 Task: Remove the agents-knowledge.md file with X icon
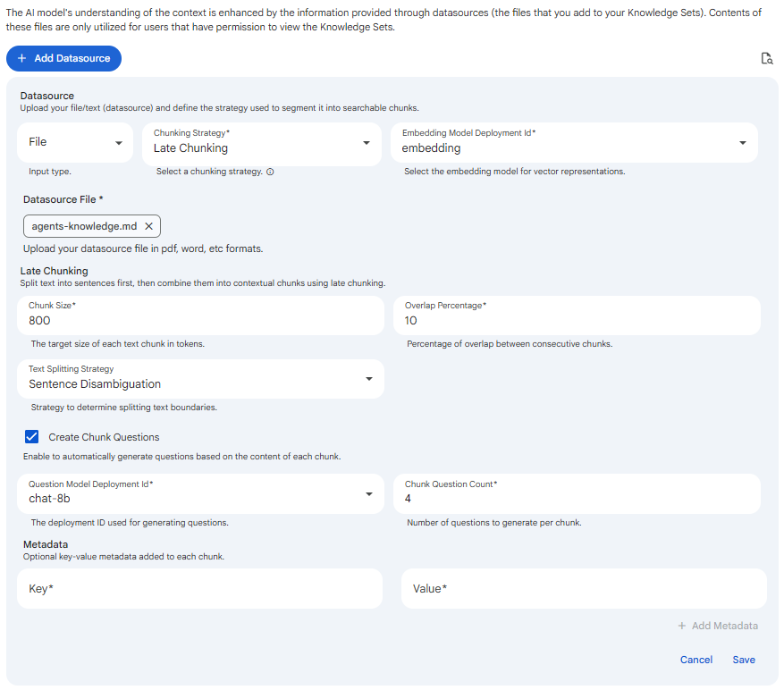pyautogui.click(x=149, y=226)
